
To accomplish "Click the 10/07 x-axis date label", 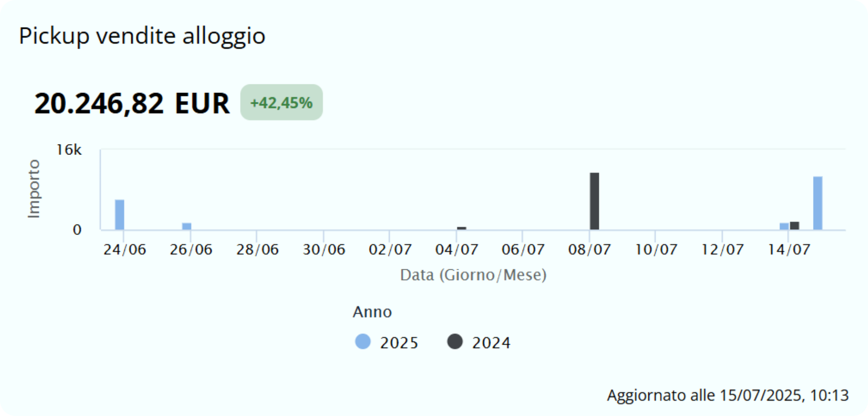I will coord(656,250).
